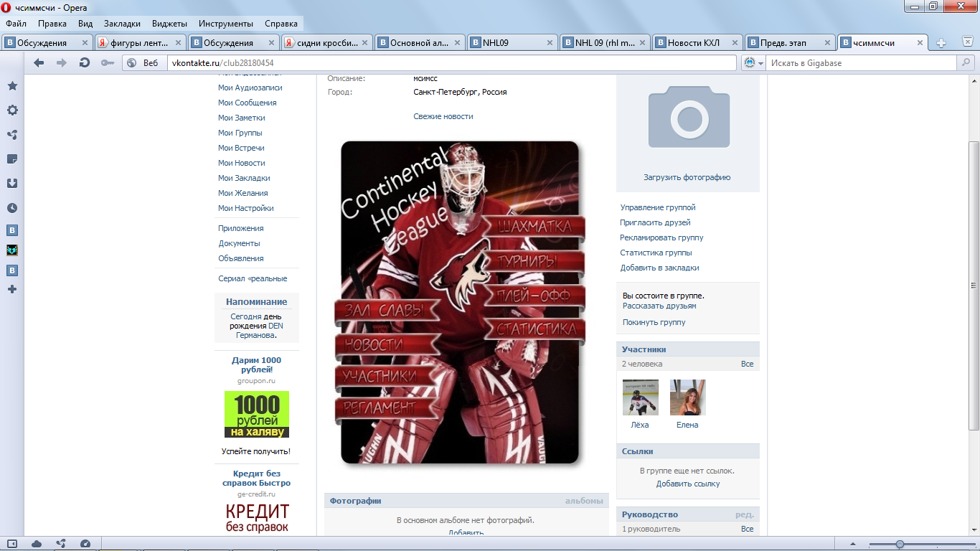
Task: Click the Opera Turbo speedometer icon
Action: (x=85, y=544)
